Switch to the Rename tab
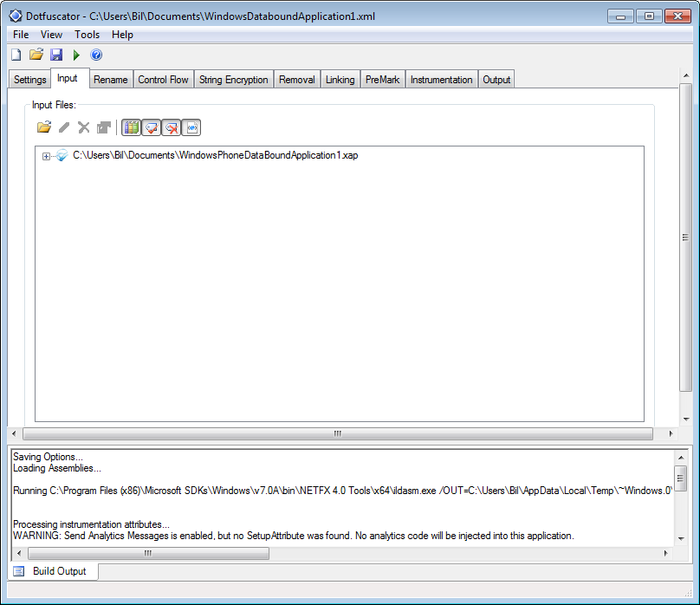This screenshot has width=700, height=605. click(x=111, y=80)
